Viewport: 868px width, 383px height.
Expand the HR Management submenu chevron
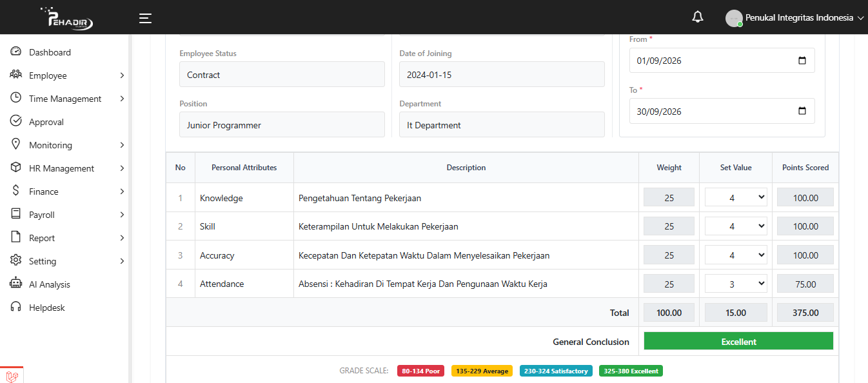point(122,168)
